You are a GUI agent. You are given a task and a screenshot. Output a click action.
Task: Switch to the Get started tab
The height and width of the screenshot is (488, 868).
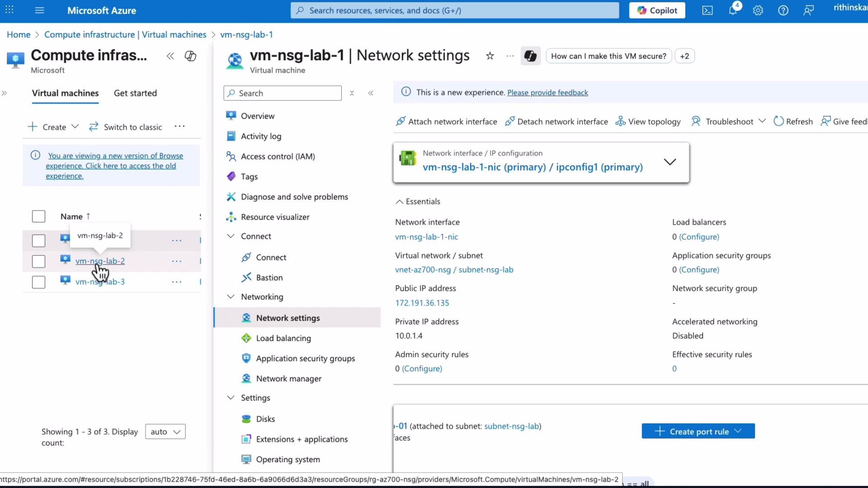[135, 93]
